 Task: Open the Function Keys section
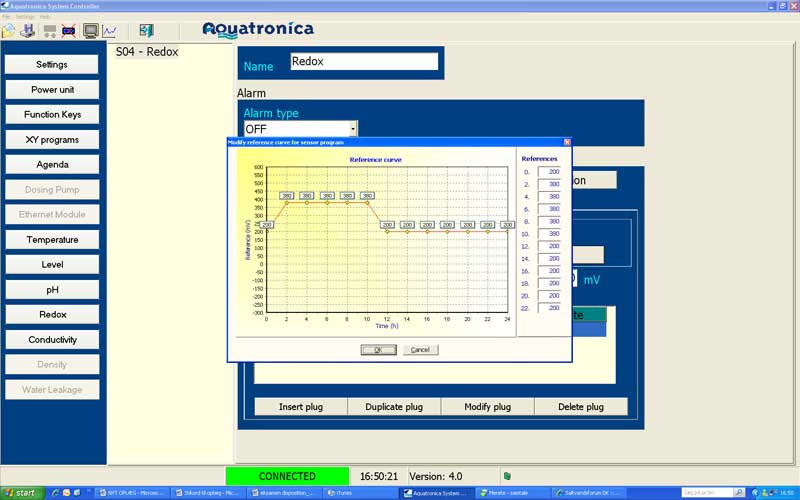(x=52, y=114)
